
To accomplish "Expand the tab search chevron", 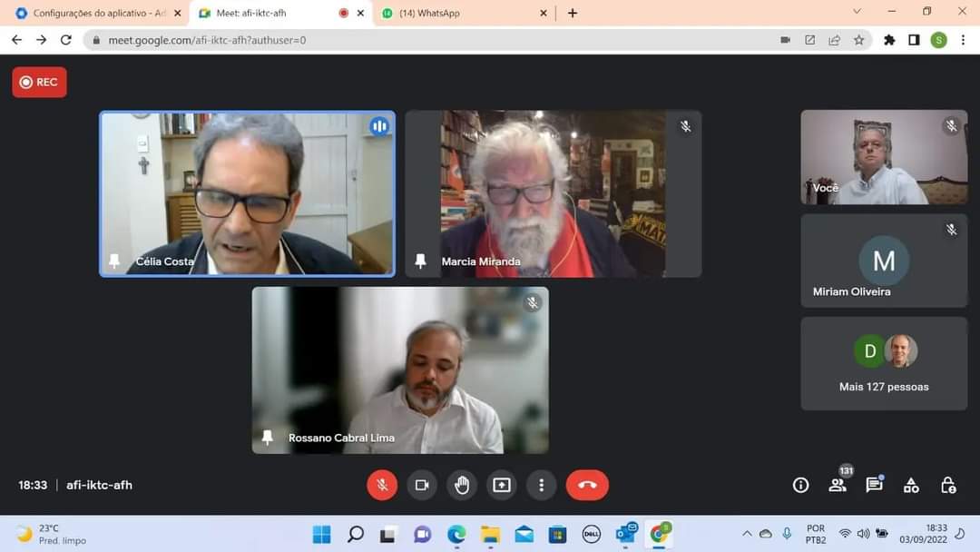I will [x=857, y=11].
